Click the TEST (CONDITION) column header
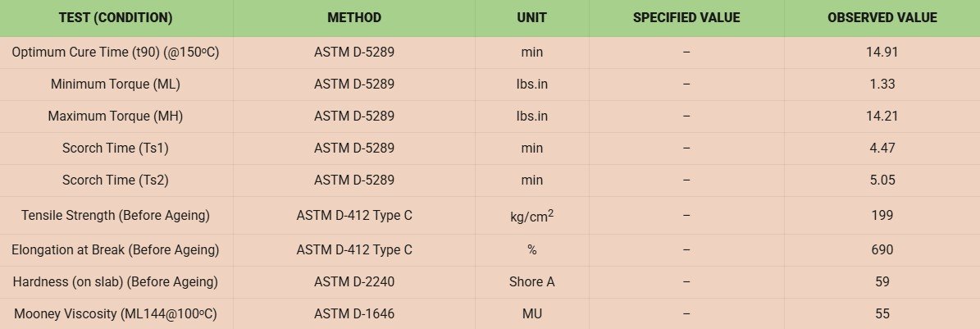 point(116,17)
